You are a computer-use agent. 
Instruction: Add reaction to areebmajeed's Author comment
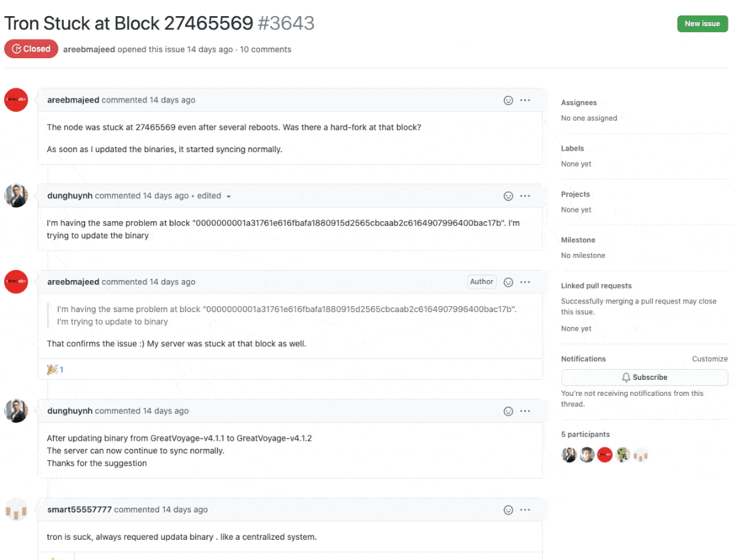click(508, 282)
